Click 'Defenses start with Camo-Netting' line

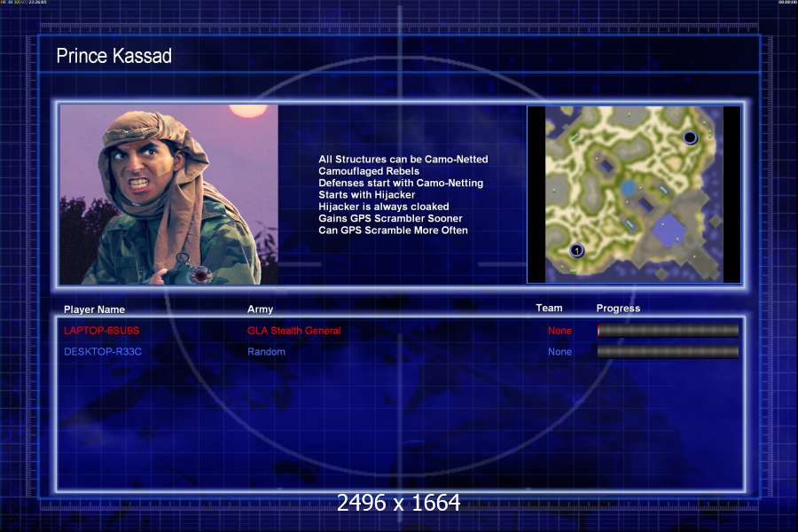pyautogui.click(x=401, y=183)
